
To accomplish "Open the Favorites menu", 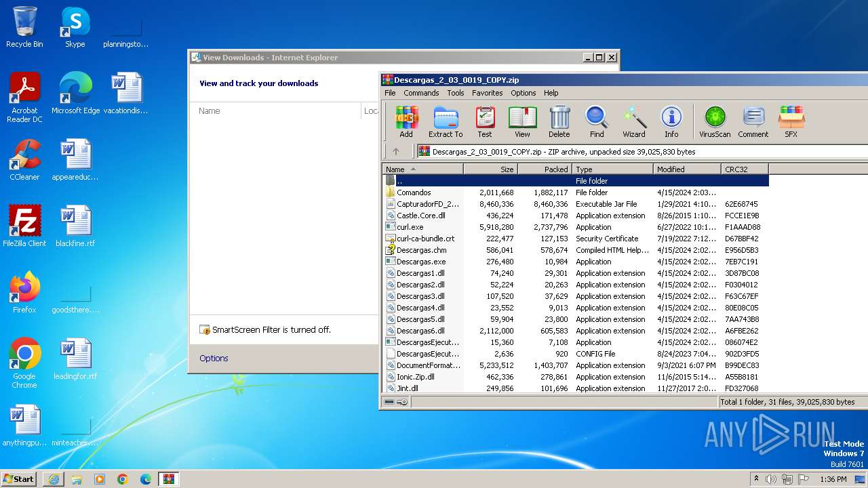I will point(488,93).
